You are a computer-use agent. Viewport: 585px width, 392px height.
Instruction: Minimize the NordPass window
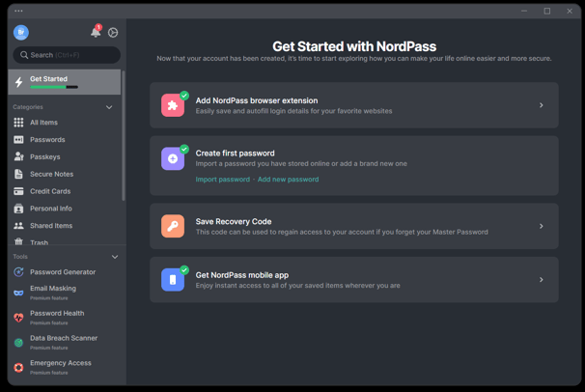pyautogui.click(x=524, y=12)
